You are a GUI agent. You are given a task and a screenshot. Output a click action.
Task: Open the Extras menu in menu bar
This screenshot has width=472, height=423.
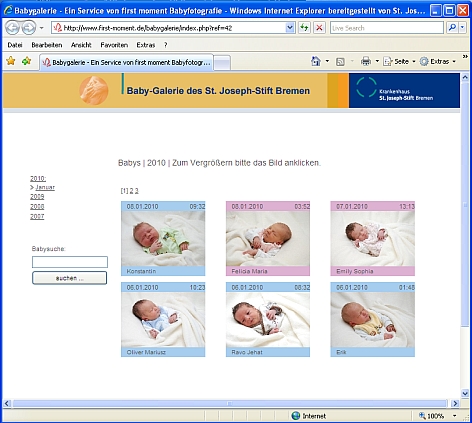(146, 45)
